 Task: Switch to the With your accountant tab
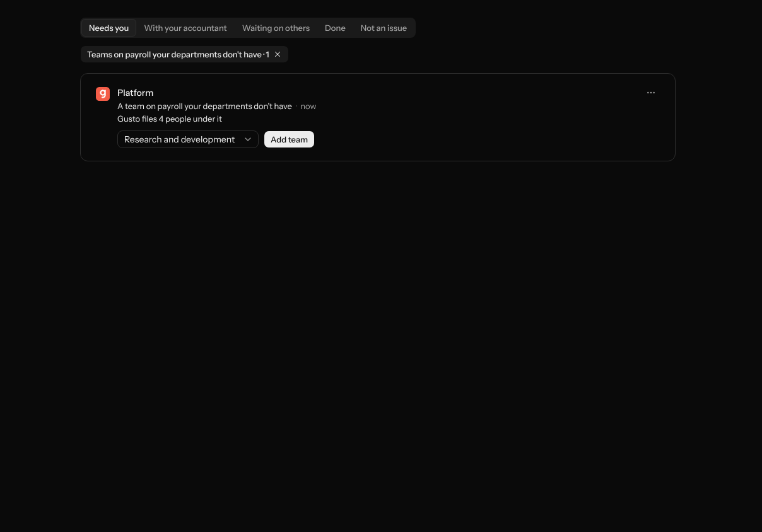(x=185, y=28)
